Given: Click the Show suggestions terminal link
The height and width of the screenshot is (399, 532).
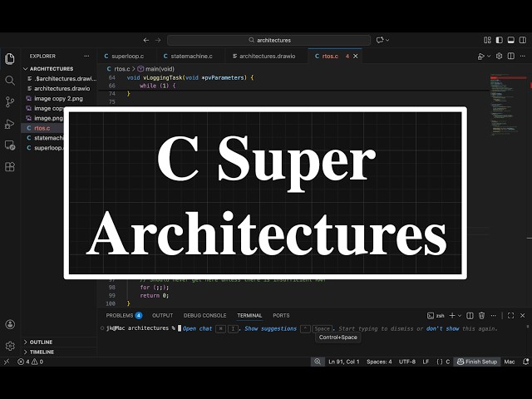Looking at the screenshot, I should [x=270, y=328].
